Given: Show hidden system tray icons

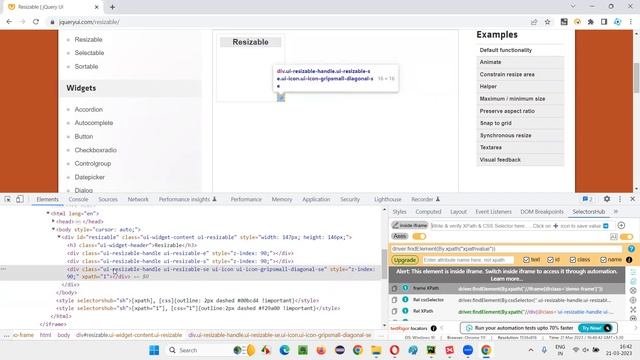Looking at the screenshot, I should pos(531,350).
